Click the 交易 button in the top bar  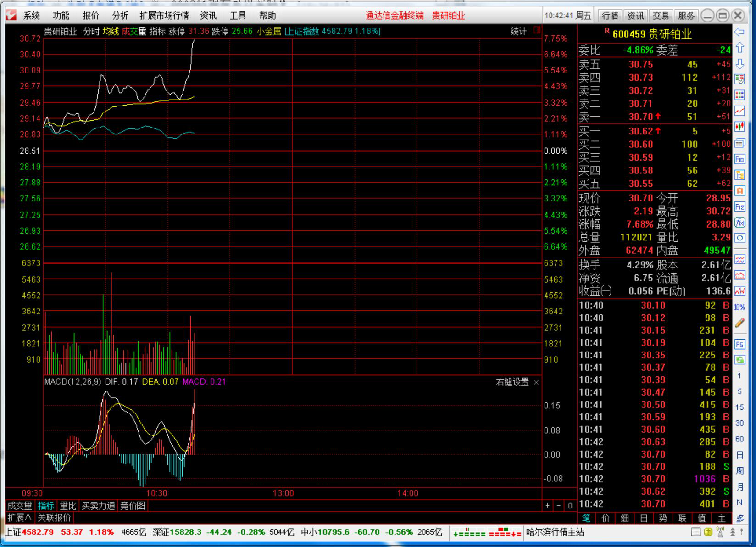[x=661, y=16]
